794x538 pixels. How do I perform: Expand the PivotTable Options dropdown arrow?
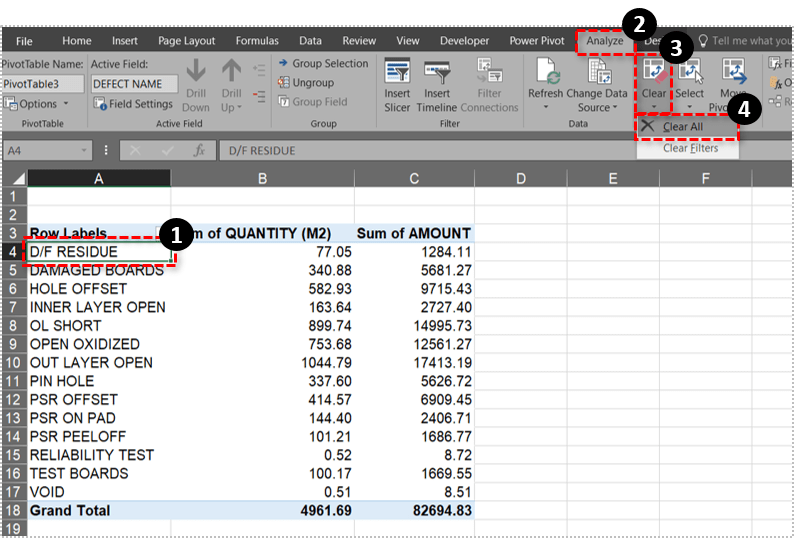(66, 104)
